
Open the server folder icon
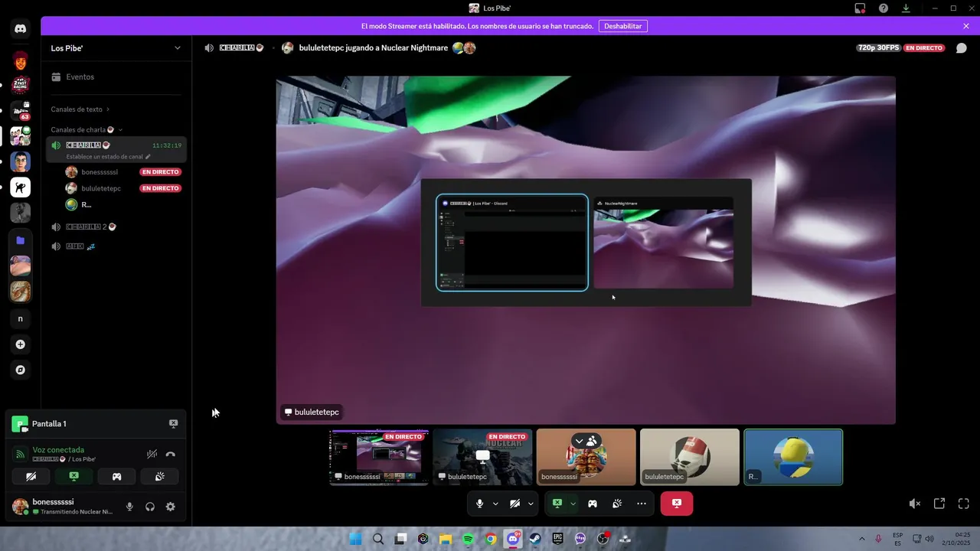point(21,240)
